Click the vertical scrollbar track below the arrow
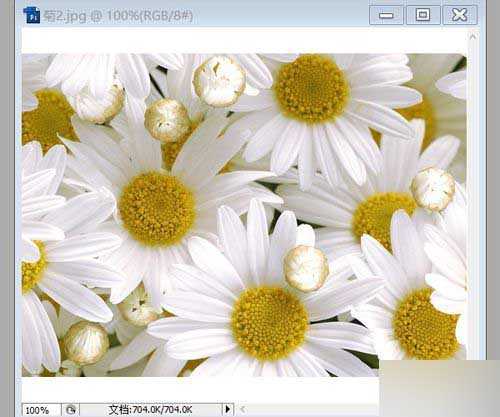Viewport: 500px width, 417px height. pyautogui.click(x=473, y=200)
